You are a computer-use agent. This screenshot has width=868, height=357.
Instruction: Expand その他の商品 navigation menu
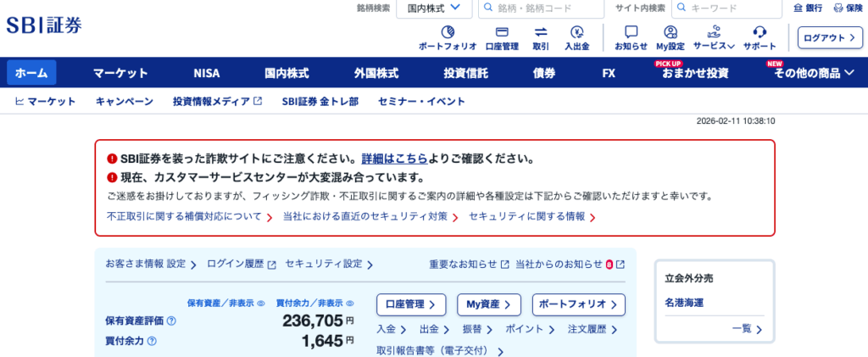(814, 73)
